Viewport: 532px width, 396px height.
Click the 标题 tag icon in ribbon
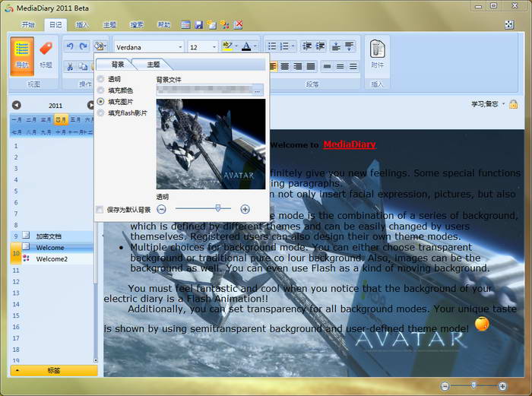coord(46,52)
